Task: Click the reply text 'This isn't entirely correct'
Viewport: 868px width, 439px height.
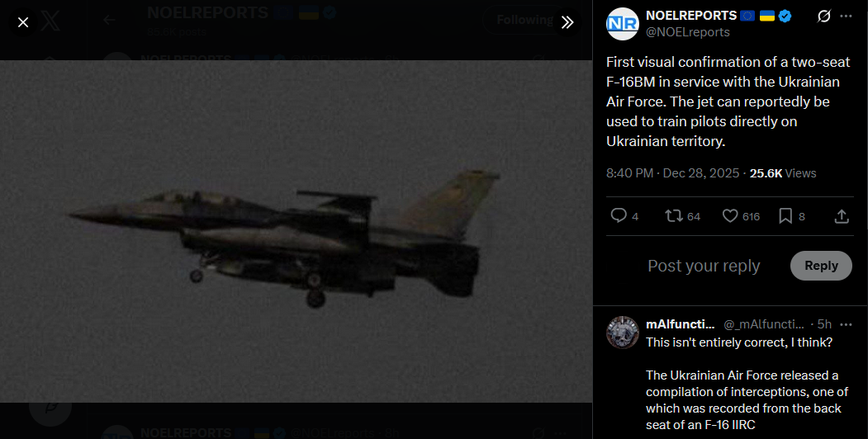Action: coord(739,342)
